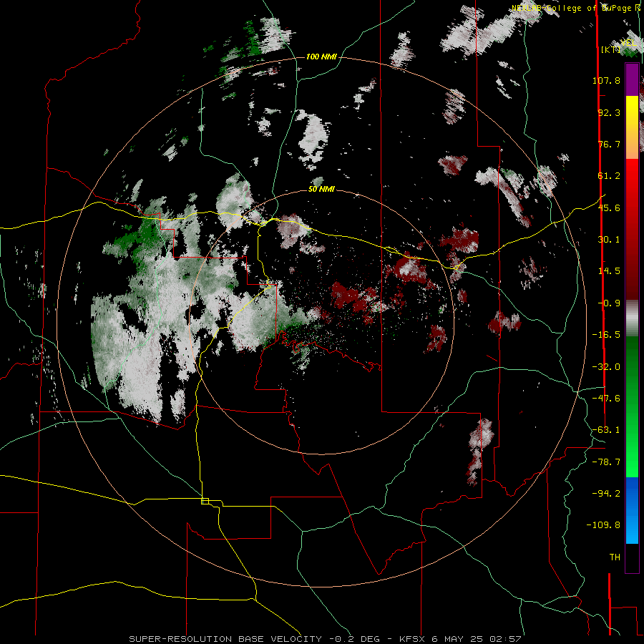Select the -109.8 velocity scale value
The height and width of the screenshot is (644, 644).
[603, 525]
